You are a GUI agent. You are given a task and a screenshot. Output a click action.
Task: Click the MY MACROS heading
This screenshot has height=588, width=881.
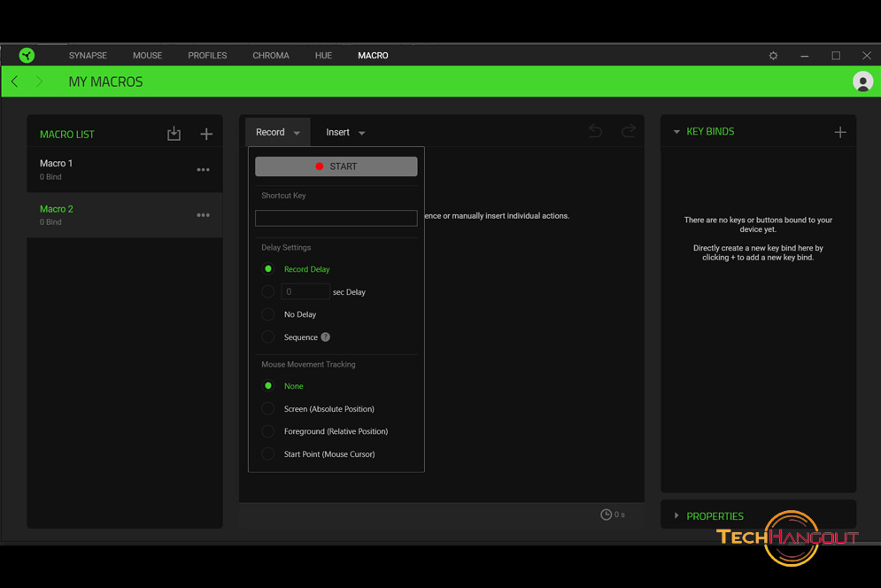tap(105, 81)
